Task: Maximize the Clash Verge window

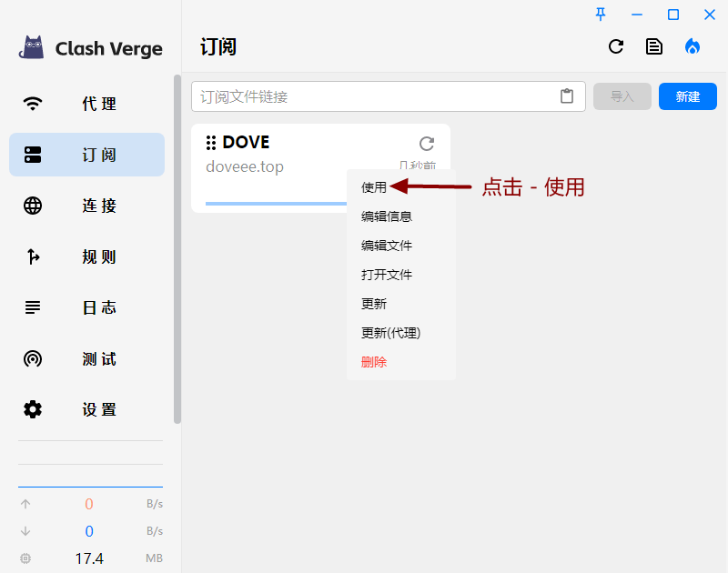Action: (x=673, y=15)
